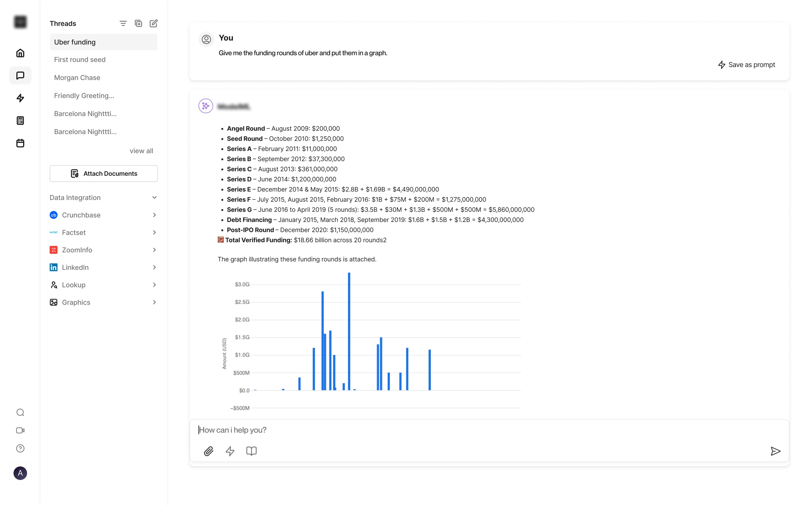Expand the ZoomInfo integration
812x507 pixels.
tap(154, 250)
